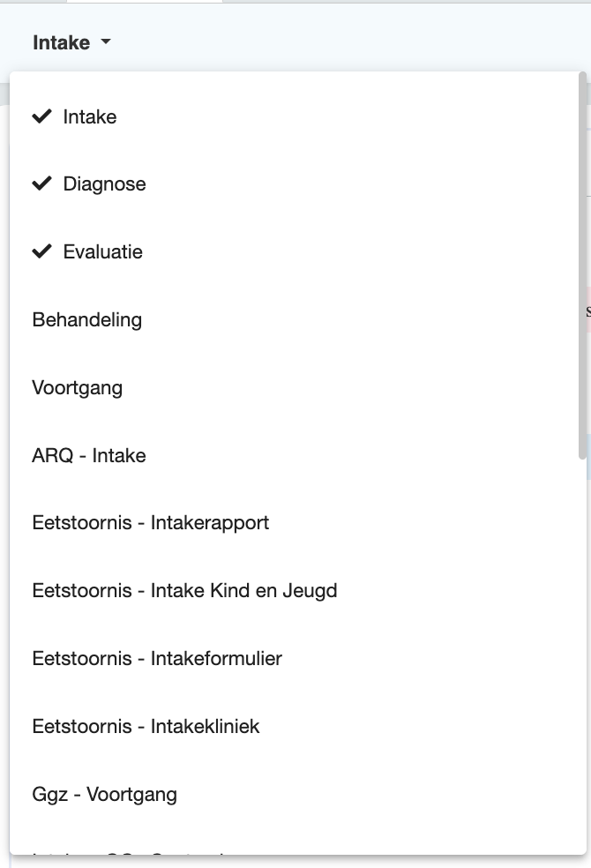Select Eetstoornis - Intakeformulier
Image resolution: width=591 pixels, height=868 pixels.
click(157, 658)
